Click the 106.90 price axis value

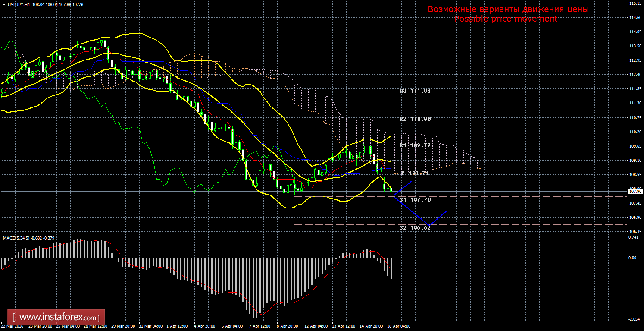pyautogui.click(x=635, y=217)
